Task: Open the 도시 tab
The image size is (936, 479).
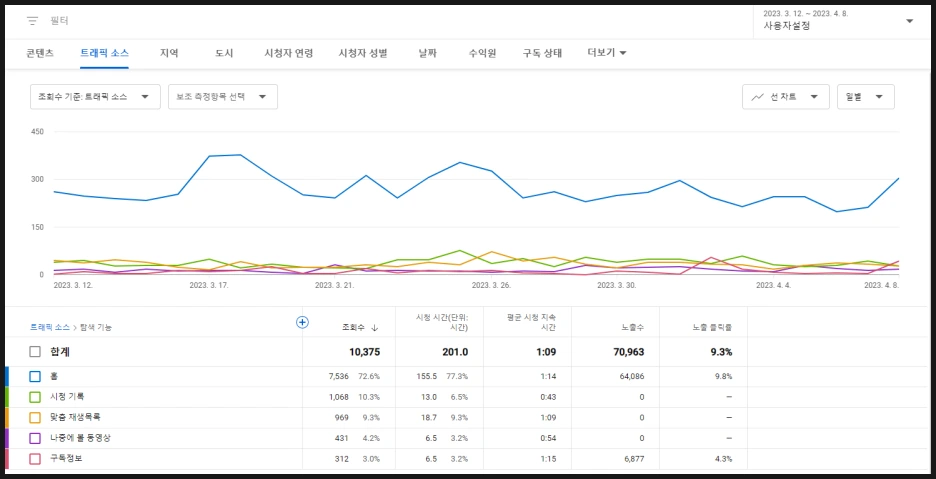Action: (224, 53)
